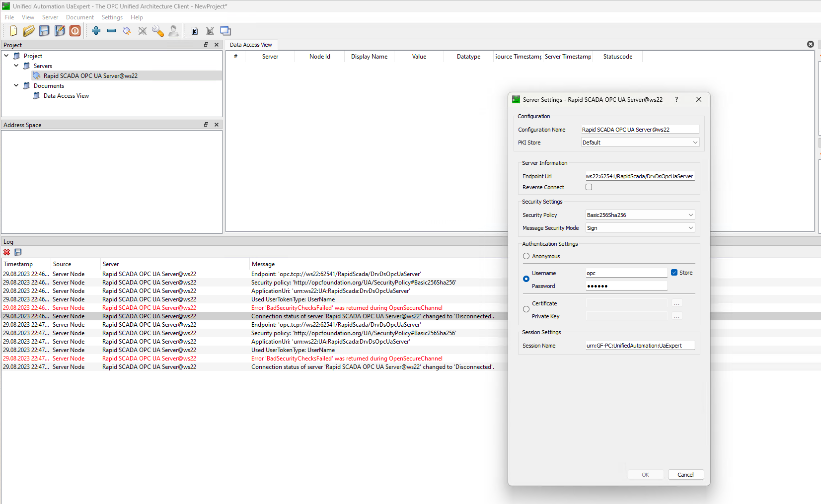The height and width of the screenshot is (504, 821).
Task: Browse for Private Key with ellipsis button
Action: (677, 316)
